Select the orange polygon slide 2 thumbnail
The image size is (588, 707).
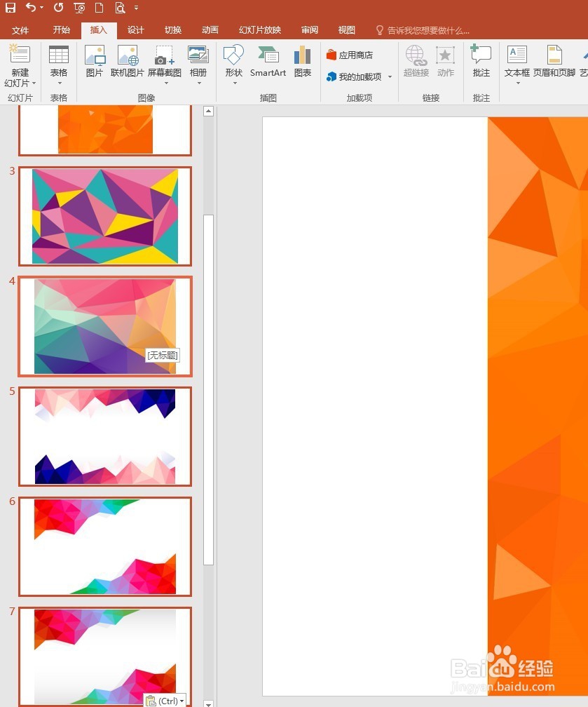pyautogui.click(x=105, y=130)
